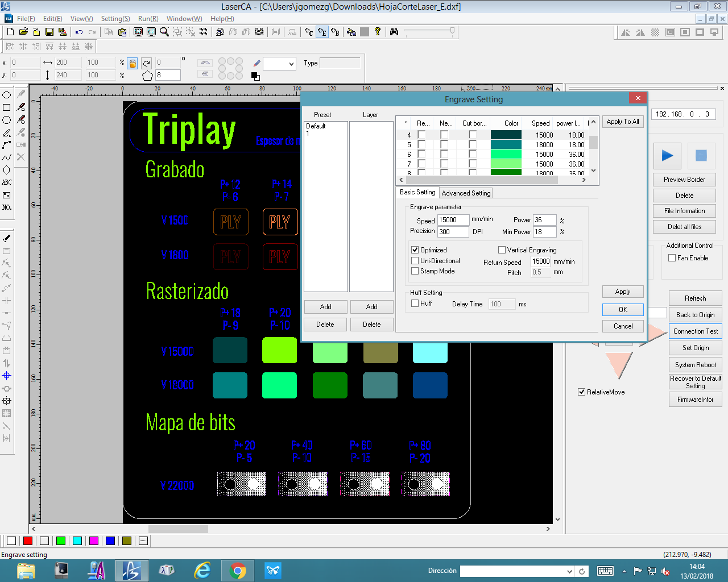Click the Back to Origin button
728x582 pixels.
click(x=696, y=315)
